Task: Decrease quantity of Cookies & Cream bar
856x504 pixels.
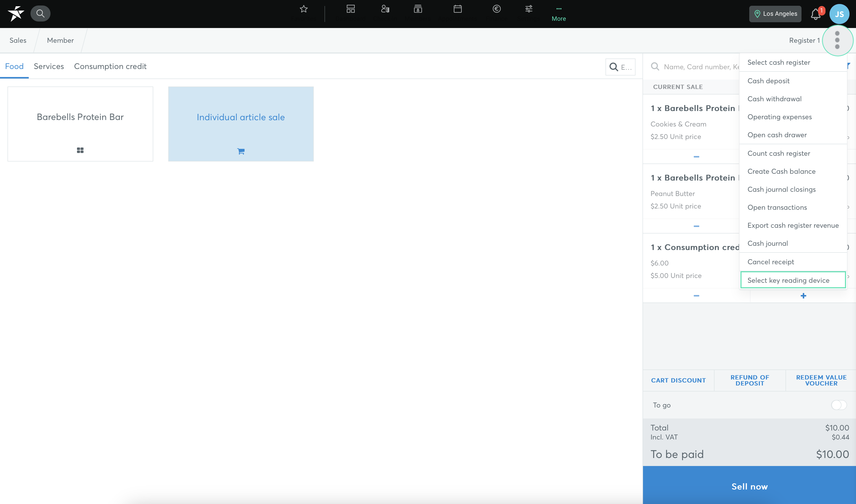Action: pos(696,156)
